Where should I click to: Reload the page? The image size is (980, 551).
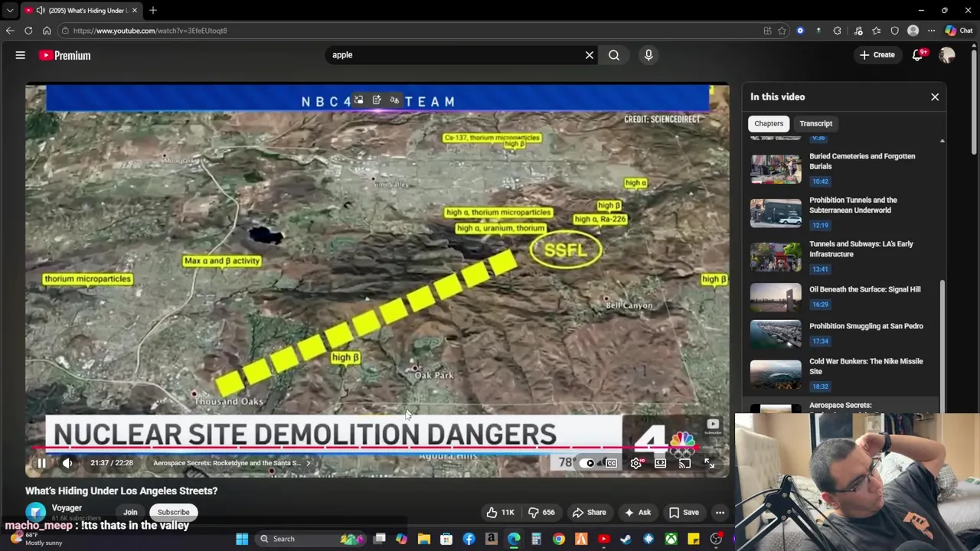point(28,31)
